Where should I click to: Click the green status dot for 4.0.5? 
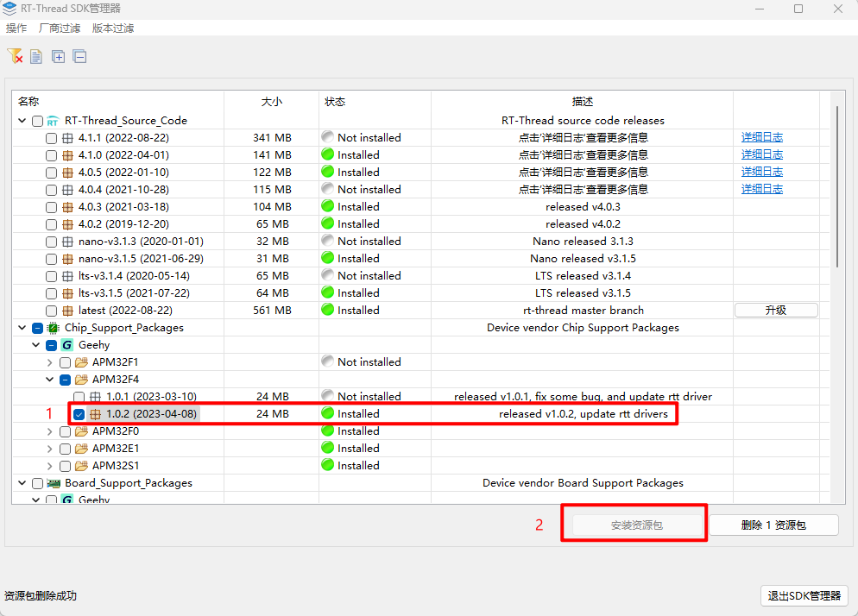point(328,172)
